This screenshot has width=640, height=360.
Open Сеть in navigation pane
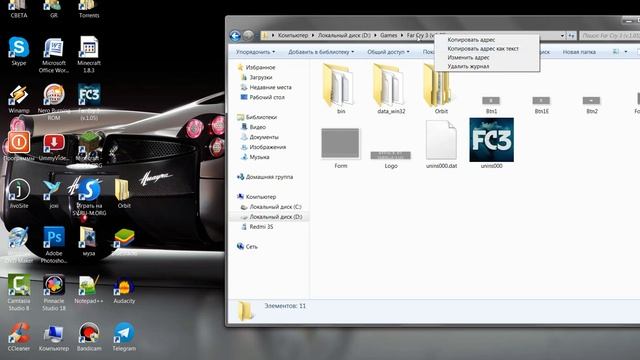[251, 247]
